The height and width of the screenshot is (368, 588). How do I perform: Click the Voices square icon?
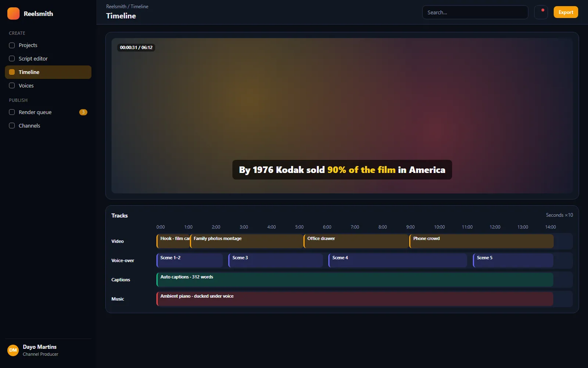point(12,85)
